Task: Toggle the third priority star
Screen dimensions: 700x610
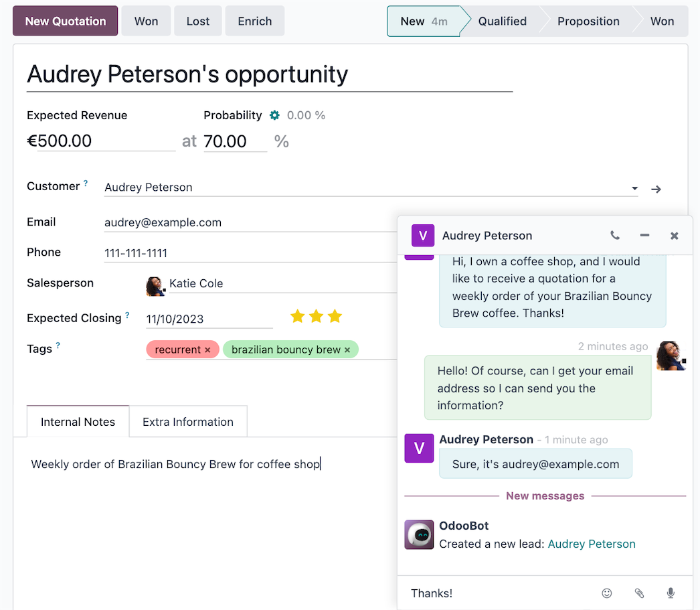Action: [x=334, y=315]
